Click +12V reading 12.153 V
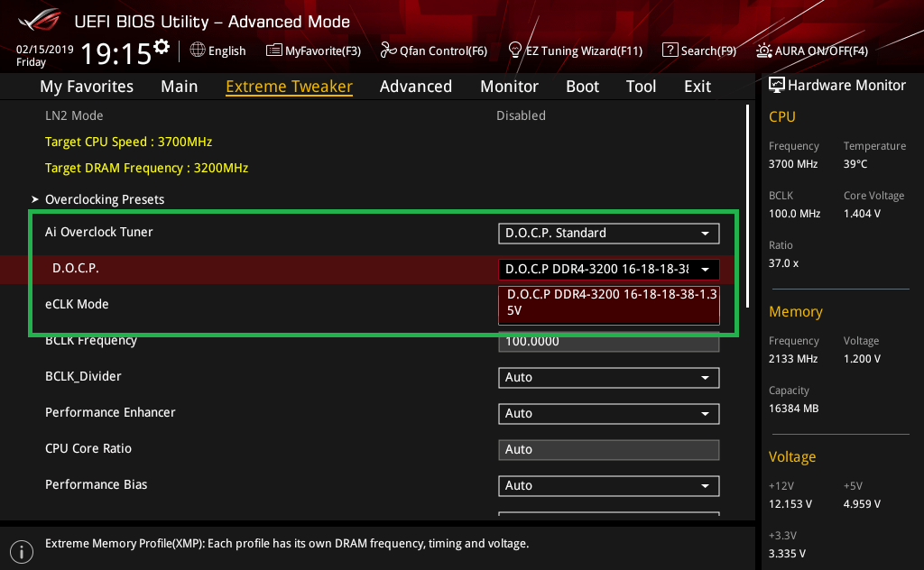 click(x=790, y=504)
